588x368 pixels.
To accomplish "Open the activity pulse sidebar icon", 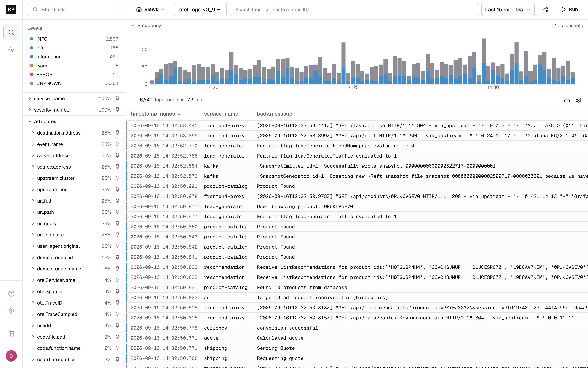I will (x=11, y=49).
